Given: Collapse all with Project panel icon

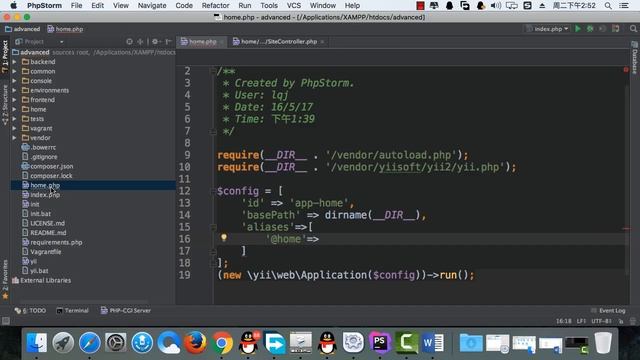Looking at the screenshot, I should (x=140, y=42).
